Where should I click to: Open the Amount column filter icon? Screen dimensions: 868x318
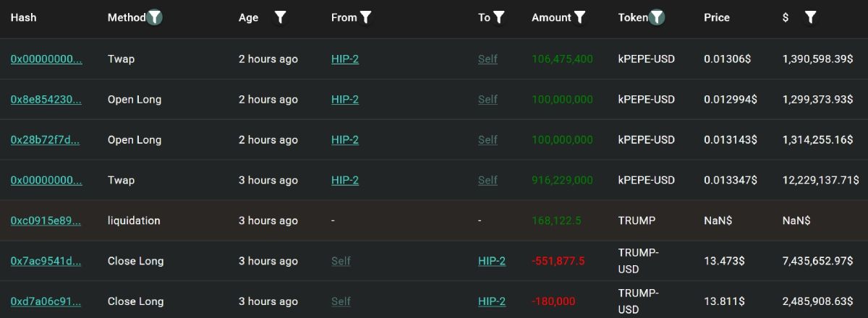pos(579,17)
